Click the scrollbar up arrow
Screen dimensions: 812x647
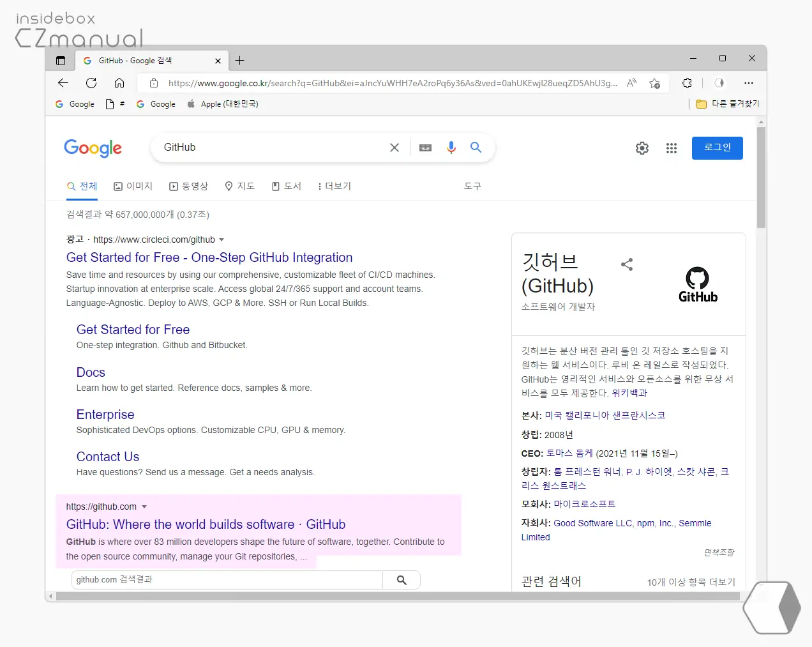pyautogui.click(x=761, y=121)
